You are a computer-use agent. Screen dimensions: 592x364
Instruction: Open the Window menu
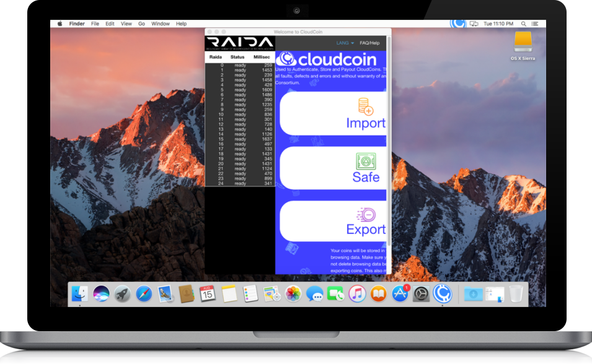point(161,24)
